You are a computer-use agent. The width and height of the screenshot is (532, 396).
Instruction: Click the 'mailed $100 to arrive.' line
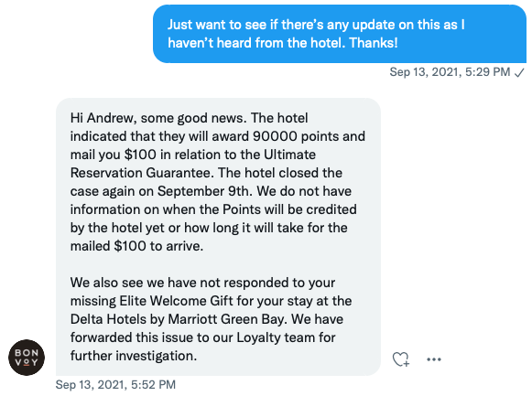point(136,246)
